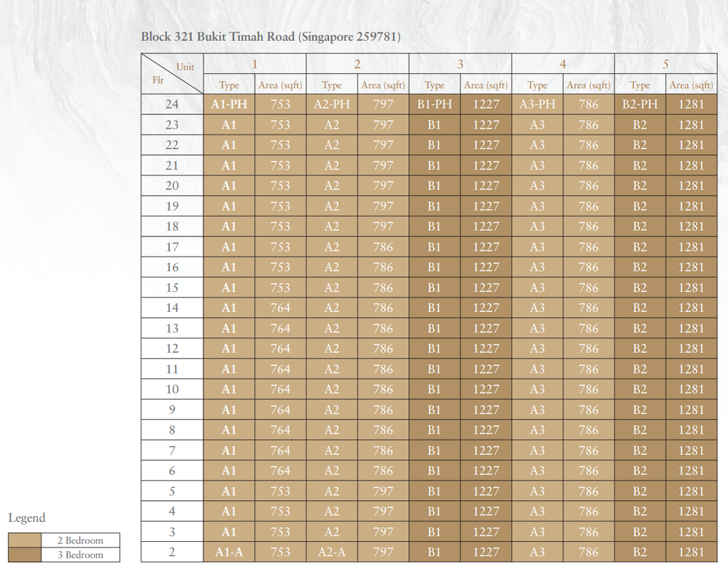Select floor number 15 row label
The image size is (728, 575).
pos(172,287)
